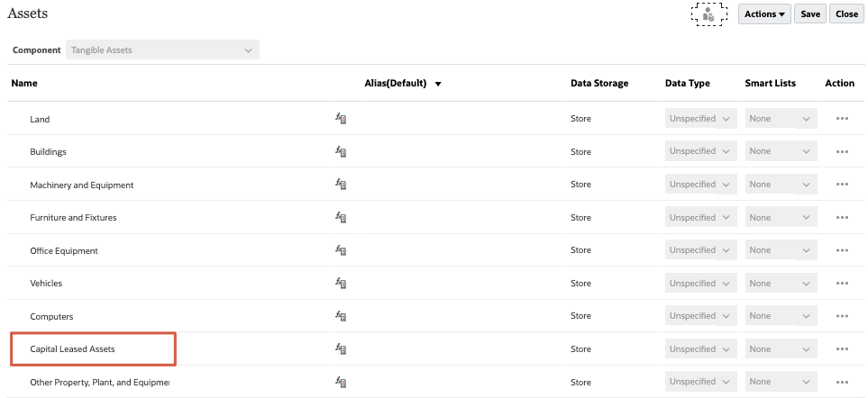The image size is (868, 398).
Task: Open formula icon for Capital Leased Assets
Action: pyautogui.click(x=341, y=348)
